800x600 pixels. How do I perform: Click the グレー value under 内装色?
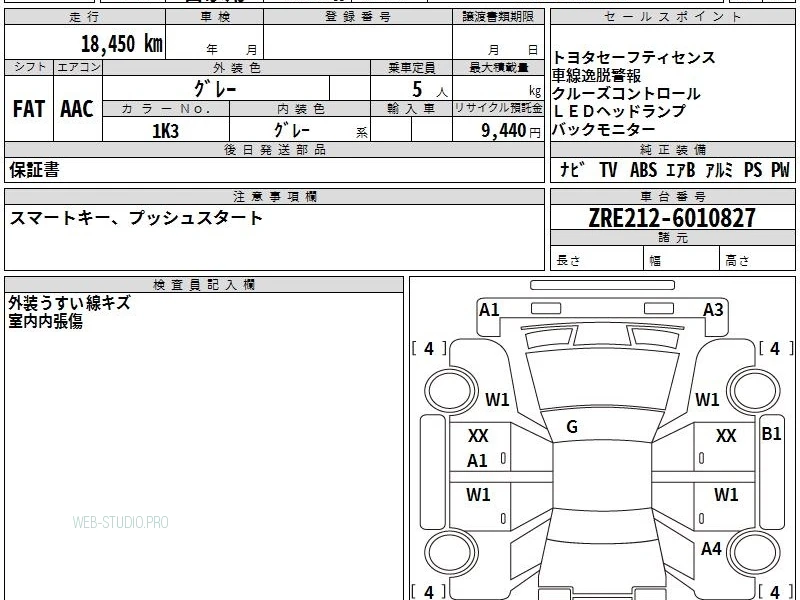(291, 130)
